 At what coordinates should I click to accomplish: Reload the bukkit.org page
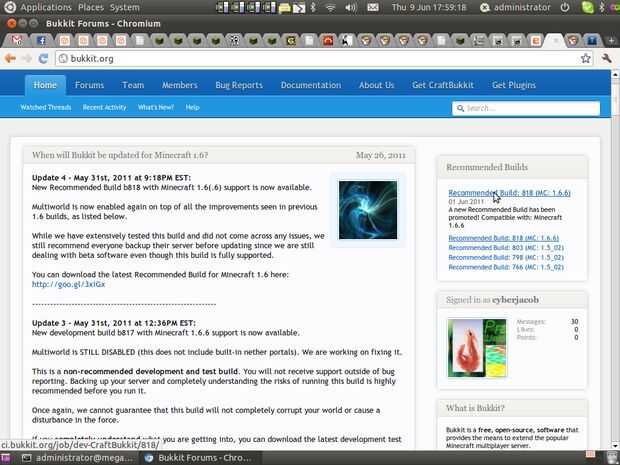click(43, 59)
